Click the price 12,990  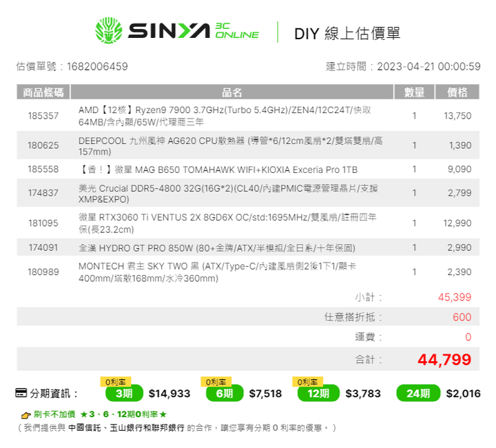tap(457, 223)
